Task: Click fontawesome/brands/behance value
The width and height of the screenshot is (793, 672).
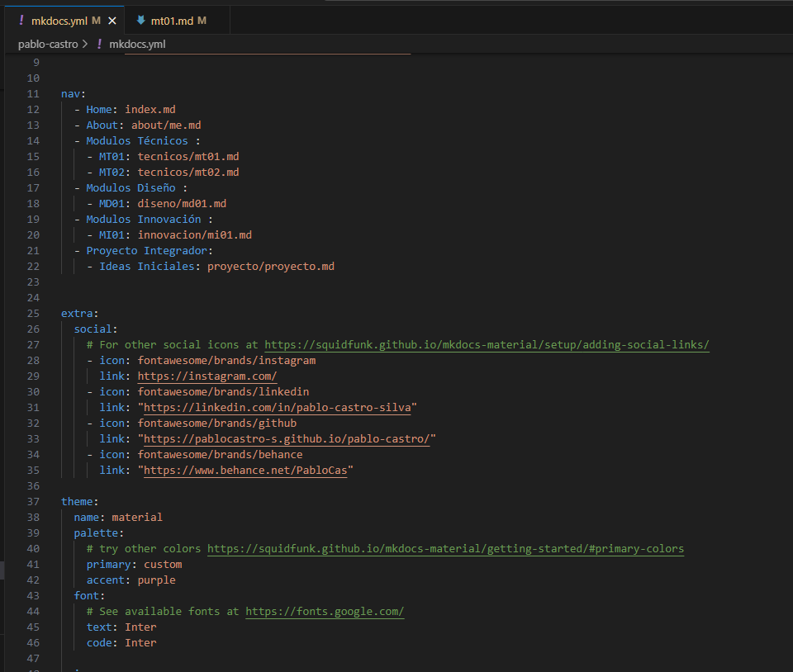Action: 220,455
